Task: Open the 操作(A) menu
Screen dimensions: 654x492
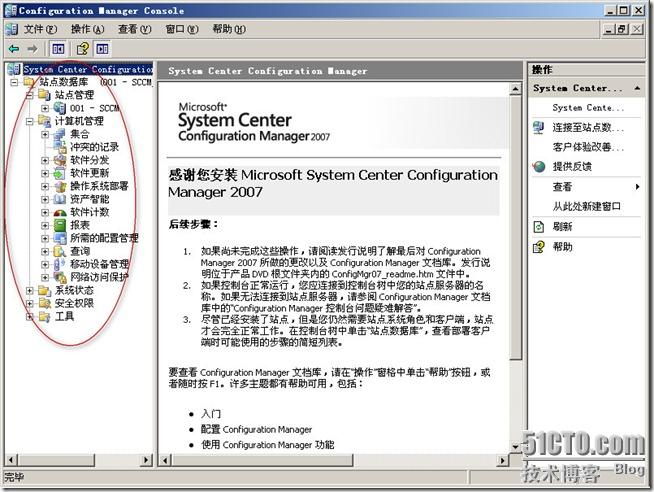Action: pyautogui.click(x=87, y=29)
